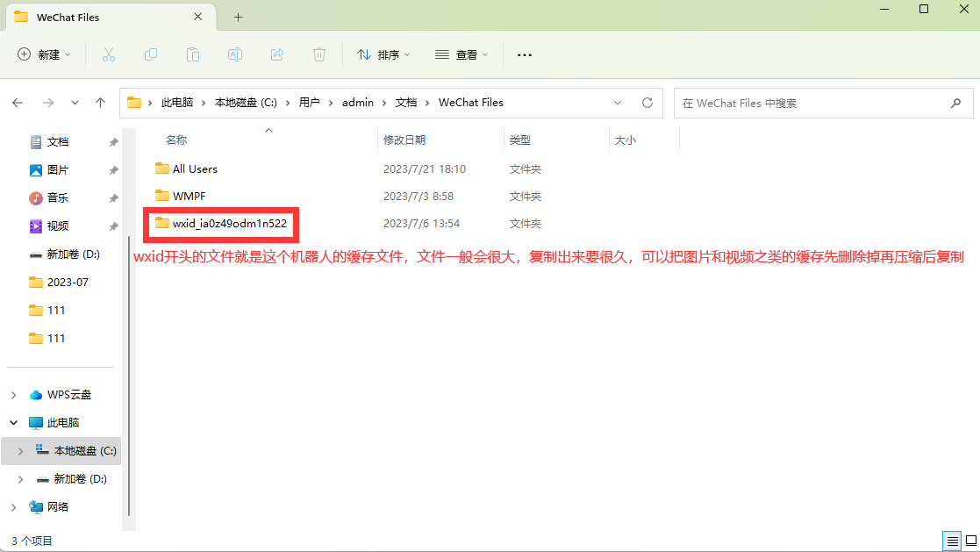980x552 pixels.
Task: Open 视频 in quick access sidebar
Action: [x=58, y=226]
